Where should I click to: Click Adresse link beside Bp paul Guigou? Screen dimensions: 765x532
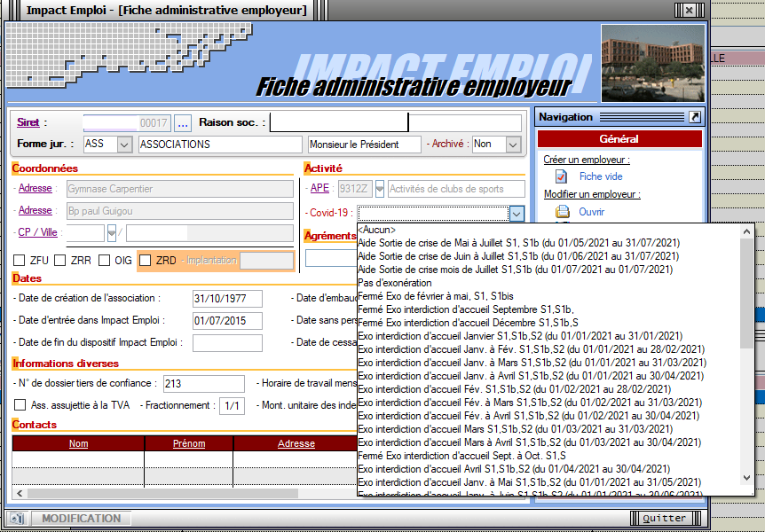tap(35, 210)
